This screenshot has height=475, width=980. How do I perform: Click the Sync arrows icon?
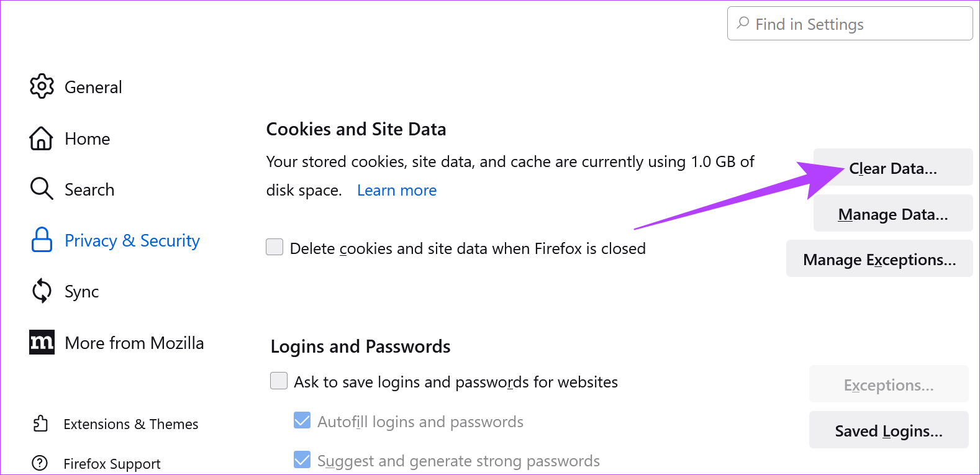click(x=42, y=291)
